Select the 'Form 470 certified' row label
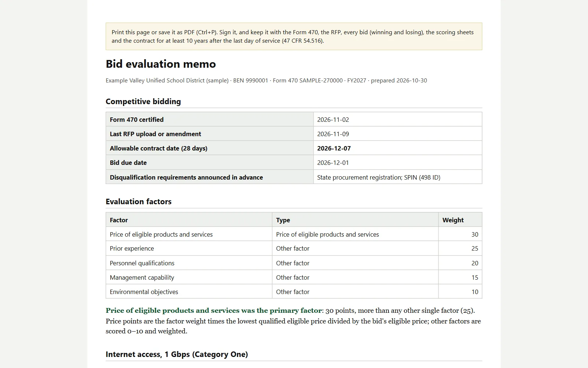This screenshot has width=588, height=368. (137, 120)
